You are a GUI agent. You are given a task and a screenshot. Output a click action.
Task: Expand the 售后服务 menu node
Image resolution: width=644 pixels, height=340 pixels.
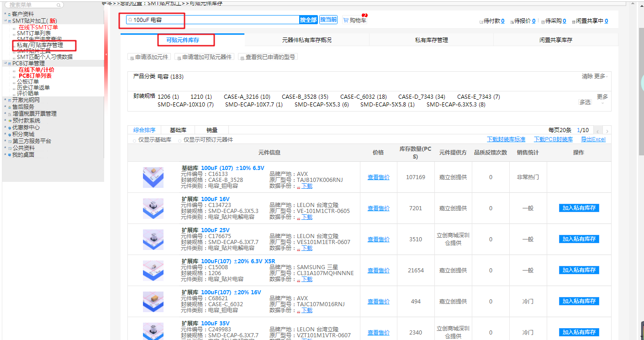point(5,107)
